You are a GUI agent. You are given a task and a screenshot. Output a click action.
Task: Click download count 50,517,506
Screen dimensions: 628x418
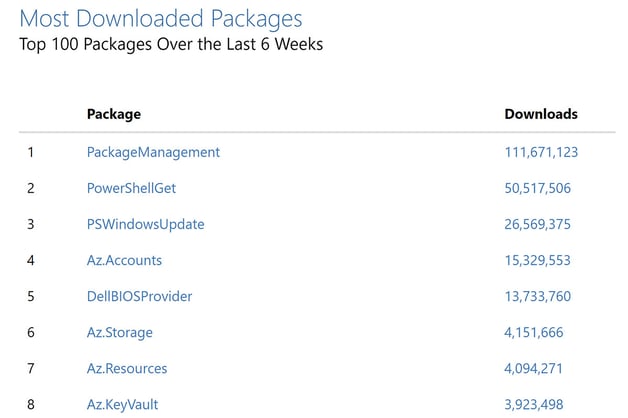(537, 188)
